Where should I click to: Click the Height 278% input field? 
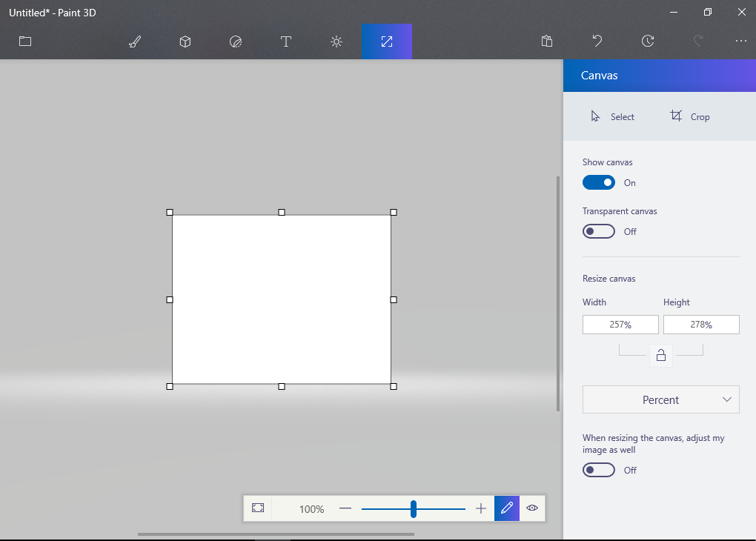tap(701, 325)
